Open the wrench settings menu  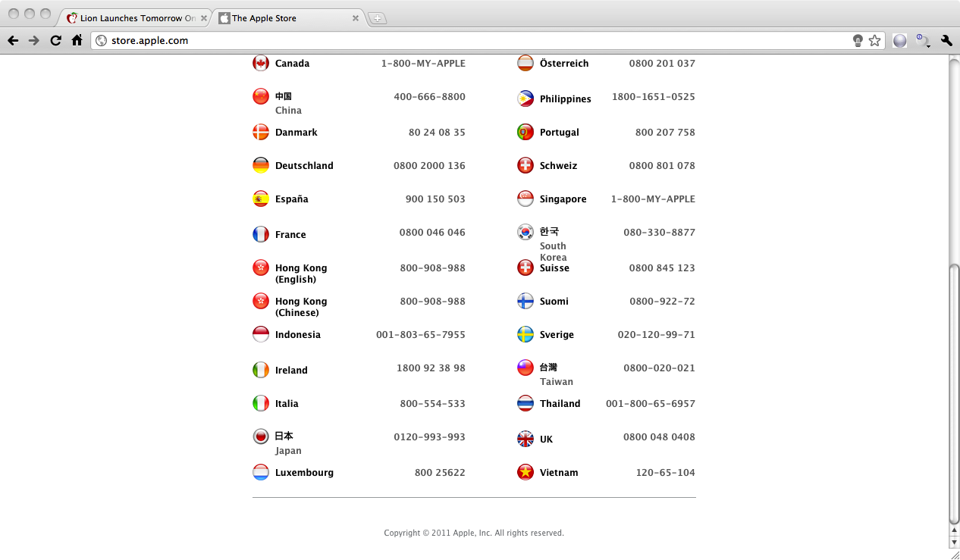(946, 40)
